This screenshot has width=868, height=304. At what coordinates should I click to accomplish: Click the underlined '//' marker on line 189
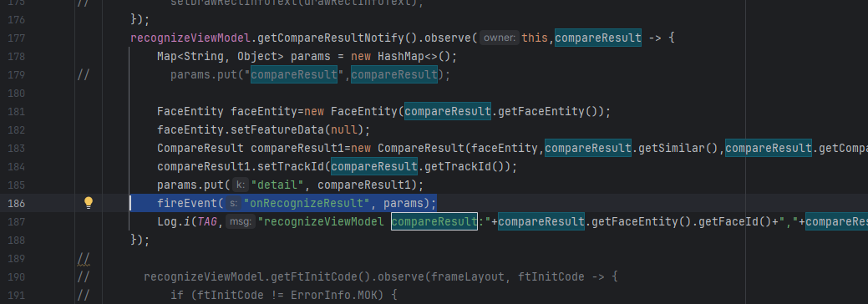click(84, 259)
